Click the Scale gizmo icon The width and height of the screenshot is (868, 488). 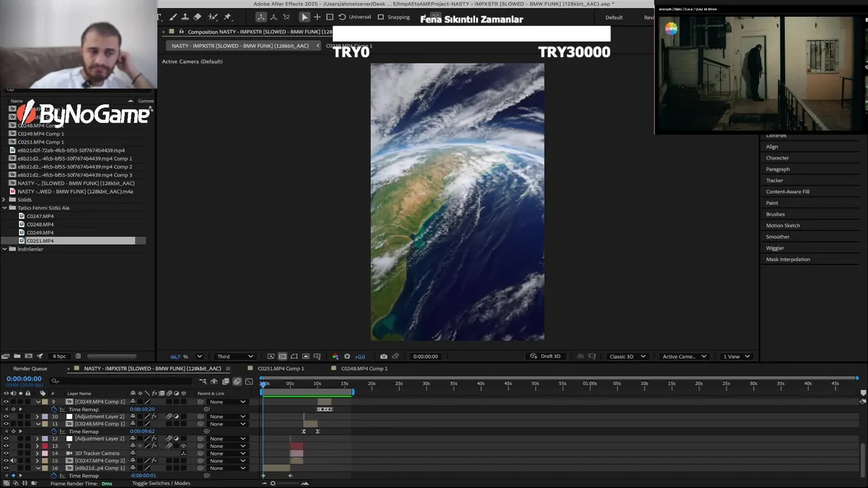click(x=330, y=17)
